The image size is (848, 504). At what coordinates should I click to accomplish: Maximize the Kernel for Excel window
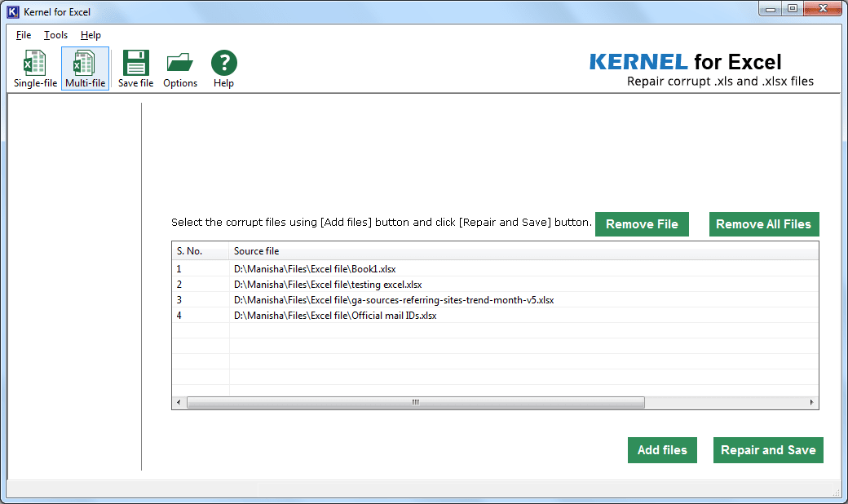click(793, 9)
